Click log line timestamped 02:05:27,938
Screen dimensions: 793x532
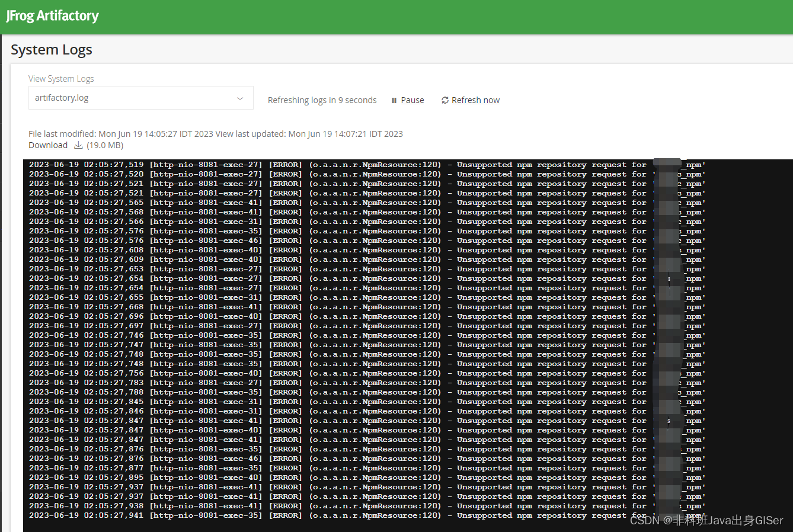(367, 506)
